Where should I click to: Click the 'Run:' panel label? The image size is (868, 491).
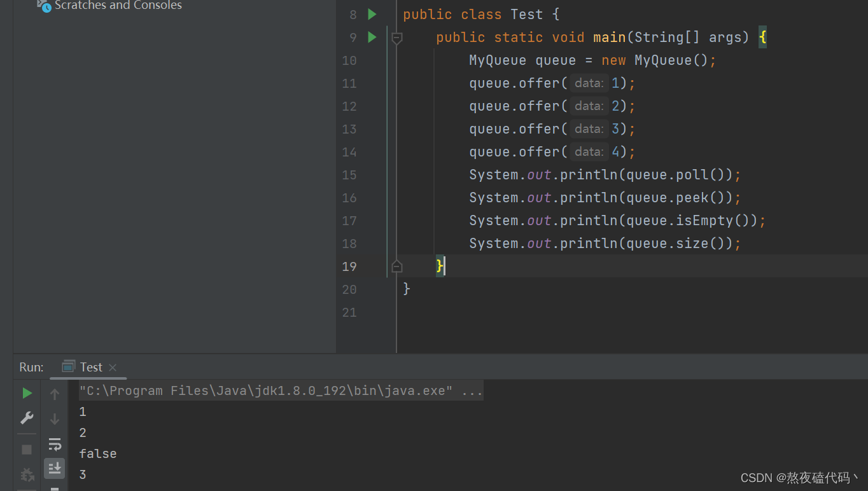32,367
